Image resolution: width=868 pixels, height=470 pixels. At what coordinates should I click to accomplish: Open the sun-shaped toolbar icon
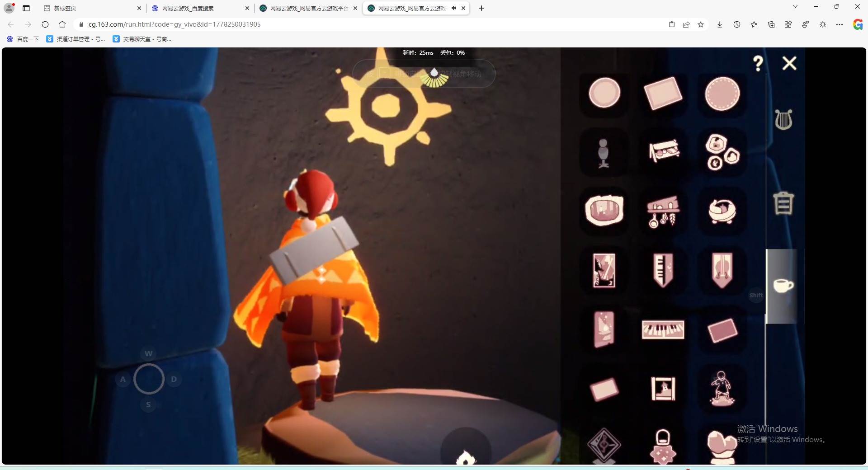coord(823,24)
